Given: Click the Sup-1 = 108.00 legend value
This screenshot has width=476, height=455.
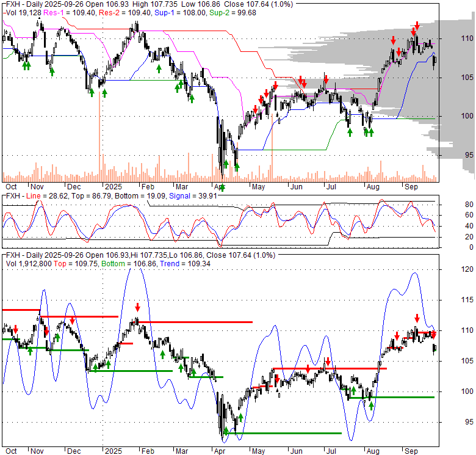Looking at the screenshot, I should (180, 13).
